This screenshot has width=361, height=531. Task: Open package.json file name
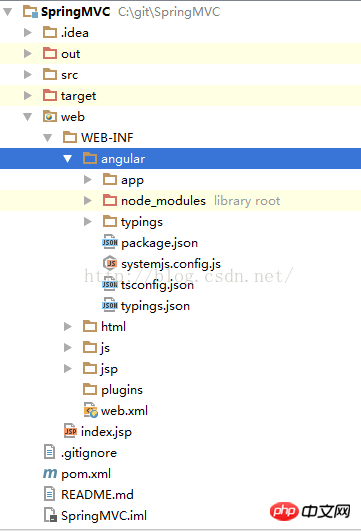pyautogui.click(x=160, y=243)
